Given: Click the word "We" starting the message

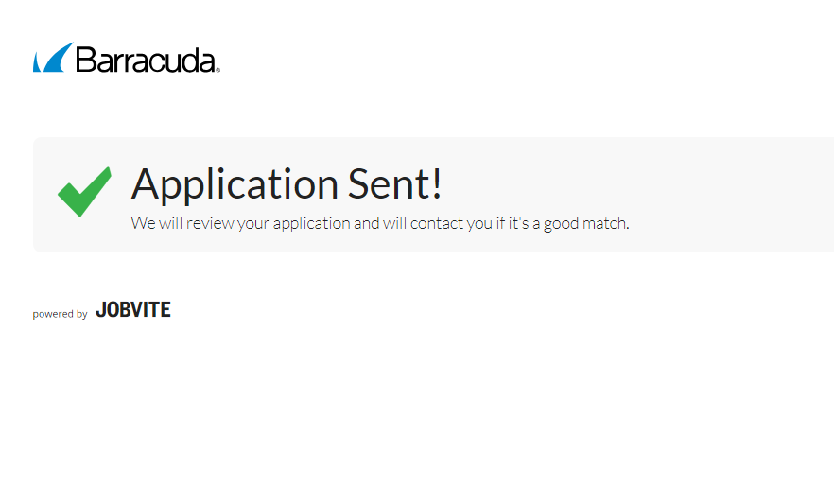Looking at the screenshot, I should [x=142, y=224].
